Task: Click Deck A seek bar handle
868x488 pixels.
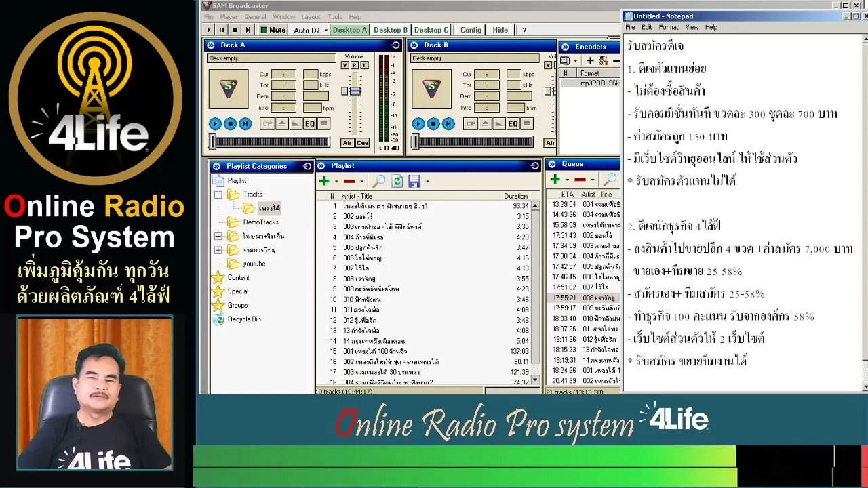Action: (212, 141)
